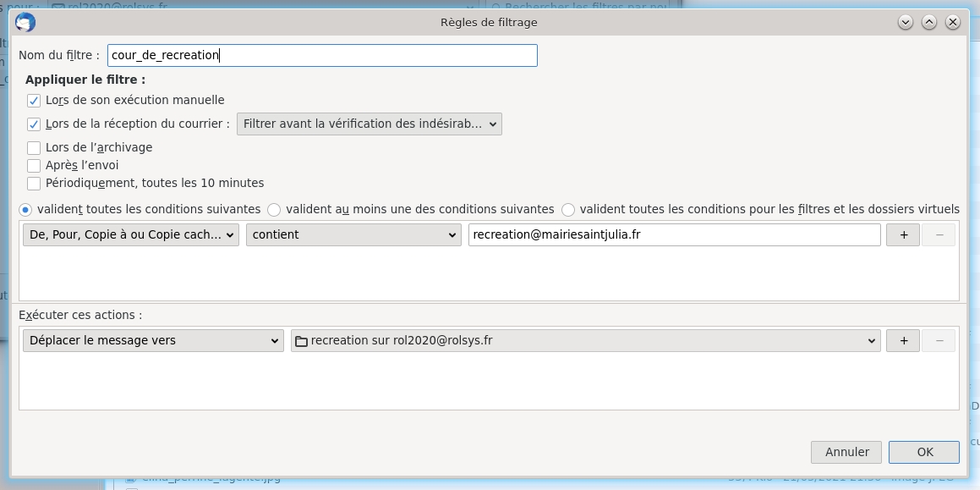Enable 'Après l'envoi' checkbox

pyautogui.click(x=34, y=166)
